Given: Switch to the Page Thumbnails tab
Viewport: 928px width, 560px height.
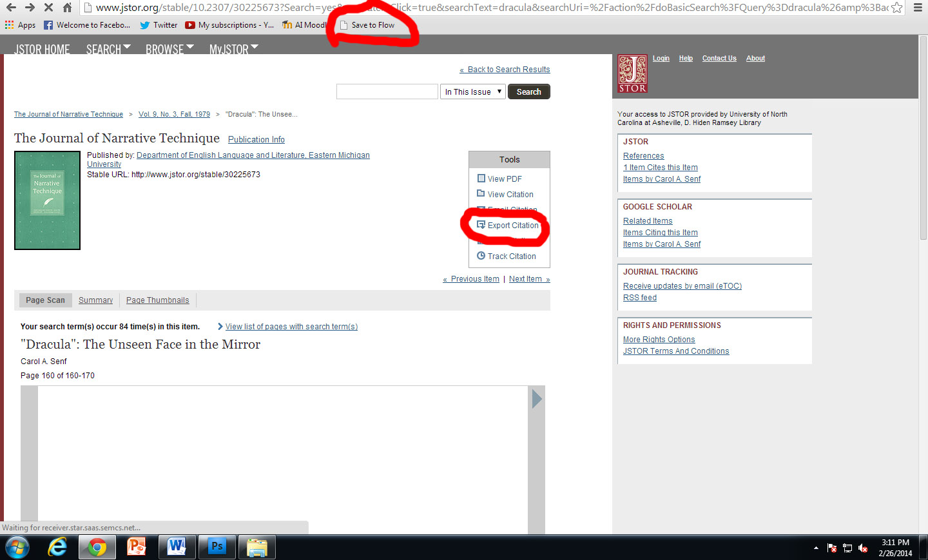Looking at the screenshot, I should (158, 300).
